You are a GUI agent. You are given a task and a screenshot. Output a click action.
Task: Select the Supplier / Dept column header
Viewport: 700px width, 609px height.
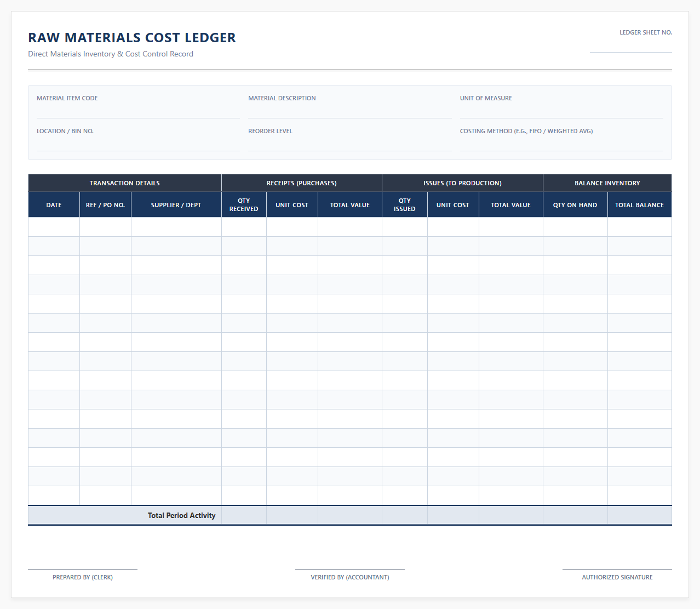pyautogui.click(x=176, y=205)
